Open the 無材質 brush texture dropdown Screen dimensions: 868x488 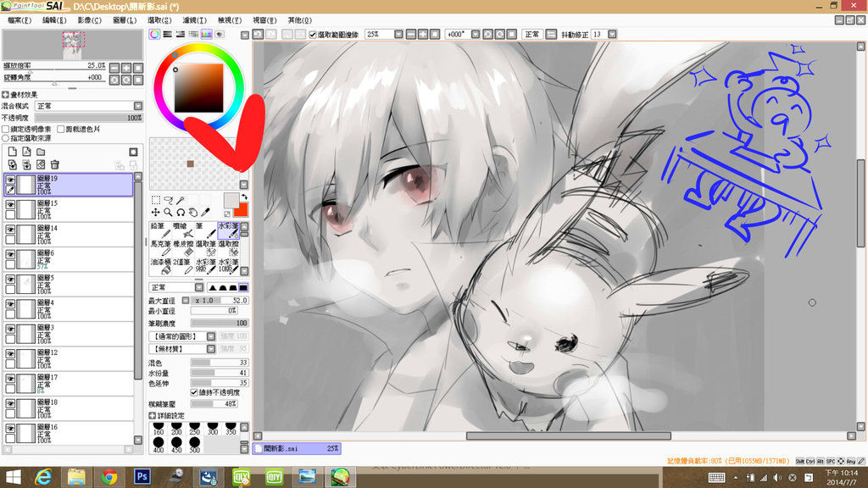(182, 349)
